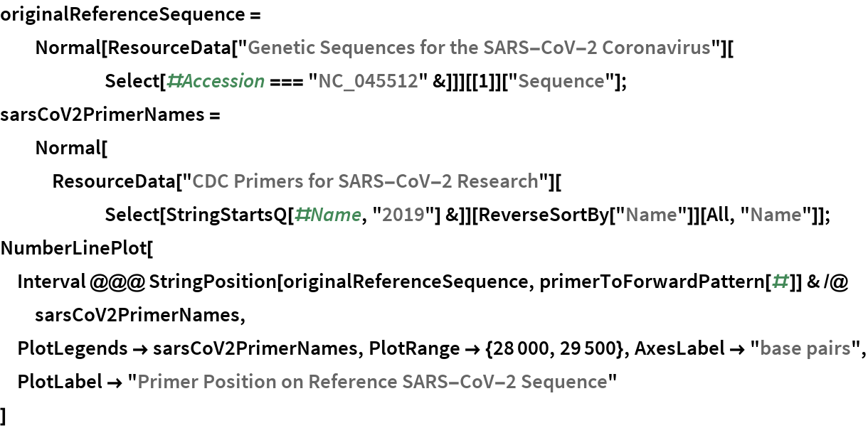Click the @@@ operator after Interval
The width and height of the screenshot is (868, 428).
[118, 282]
